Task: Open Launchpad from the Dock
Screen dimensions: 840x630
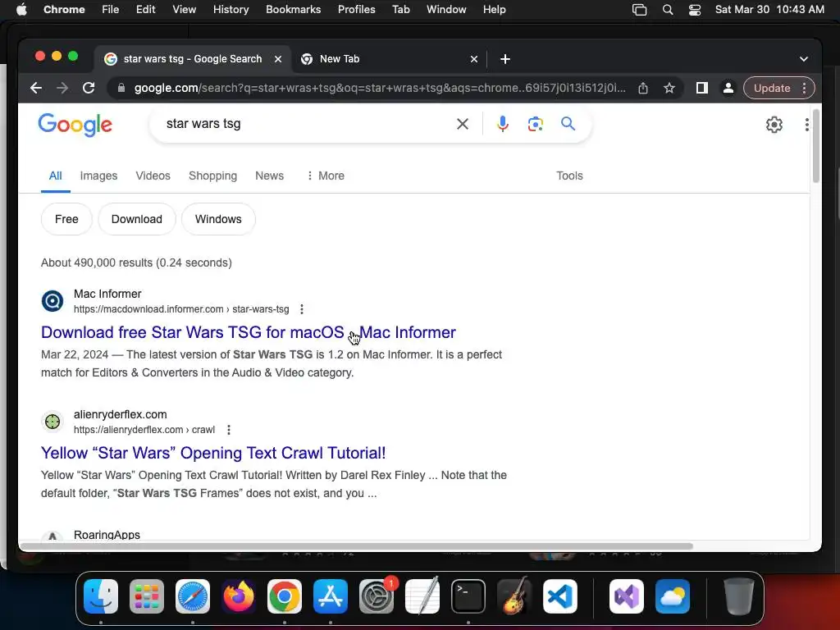Action: 147,596
